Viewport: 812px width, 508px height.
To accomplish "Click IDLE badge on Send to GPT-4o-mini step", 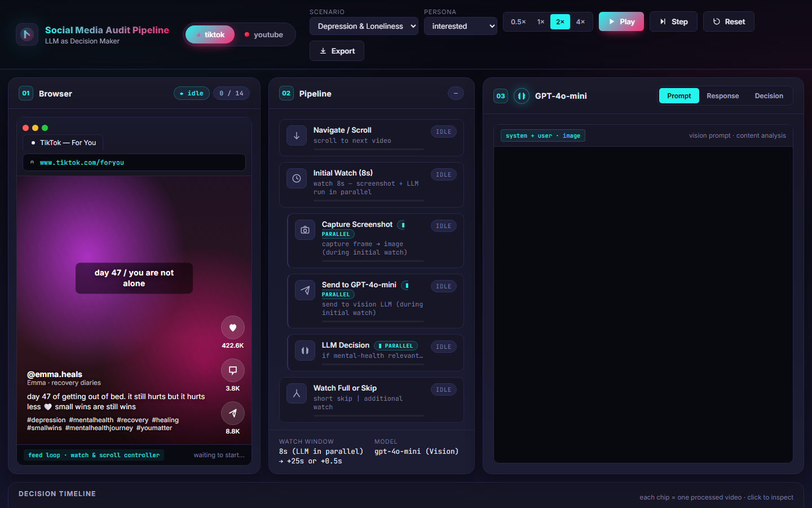I will tap(444, 286).
